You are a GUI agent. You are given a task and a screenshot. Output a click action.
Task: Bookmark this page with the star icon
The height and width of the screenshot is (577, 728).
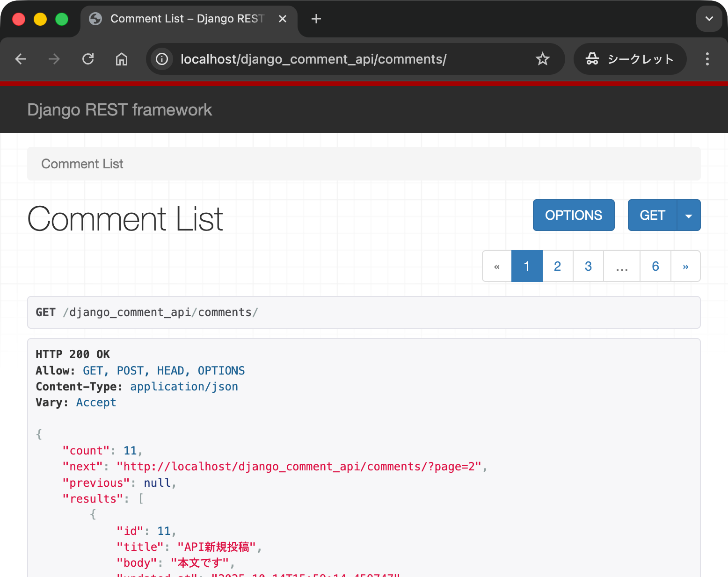pyautogui.click(x=542, y=59)
